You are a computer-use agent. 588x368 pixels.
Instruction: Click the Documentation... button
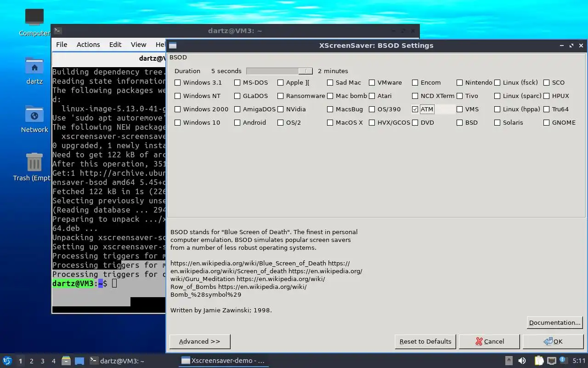tap(554, 323)
